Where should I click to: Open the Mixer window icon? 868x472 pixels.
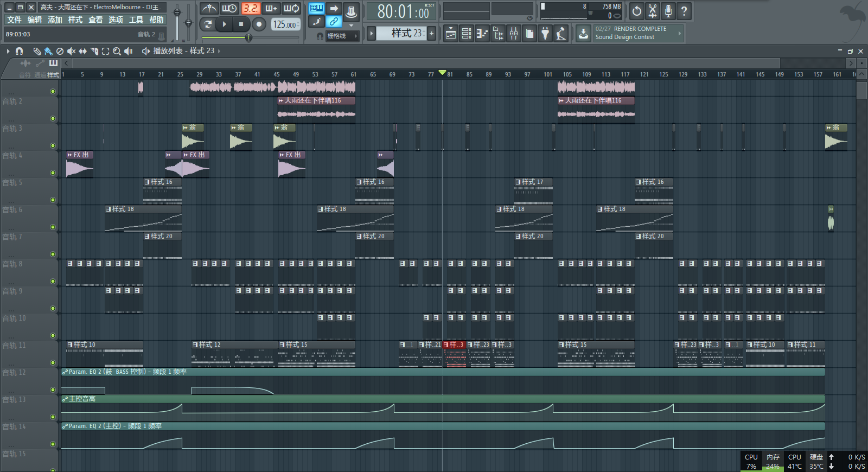(x=514, y=34)
